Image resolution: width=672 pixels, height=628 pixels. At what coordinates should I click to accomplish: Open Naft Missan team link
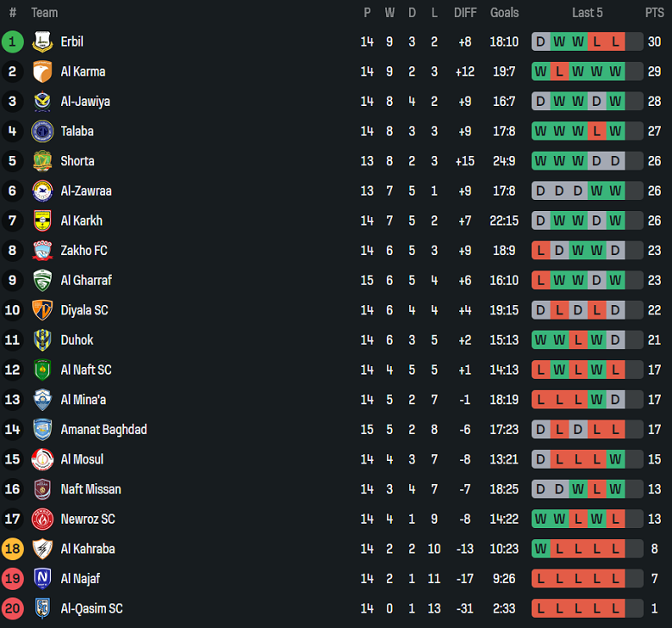[x=90, y=489]
